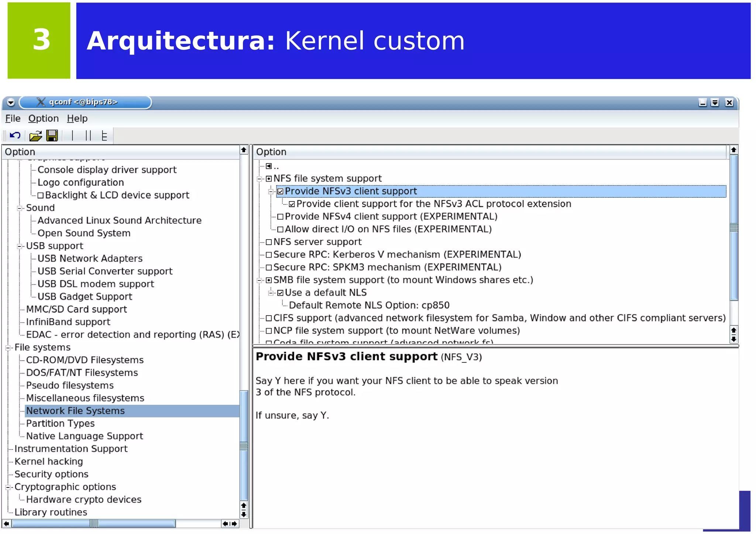Select USB Gadget Support tree item
Image resolution: width=756 pixels, height=534 pixels.
[x=85, y=297]
